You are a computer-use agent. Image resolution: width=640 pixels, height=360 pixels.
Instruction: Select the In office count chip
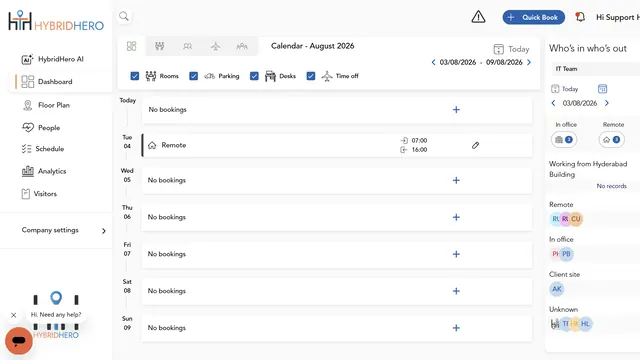[564, 140]
